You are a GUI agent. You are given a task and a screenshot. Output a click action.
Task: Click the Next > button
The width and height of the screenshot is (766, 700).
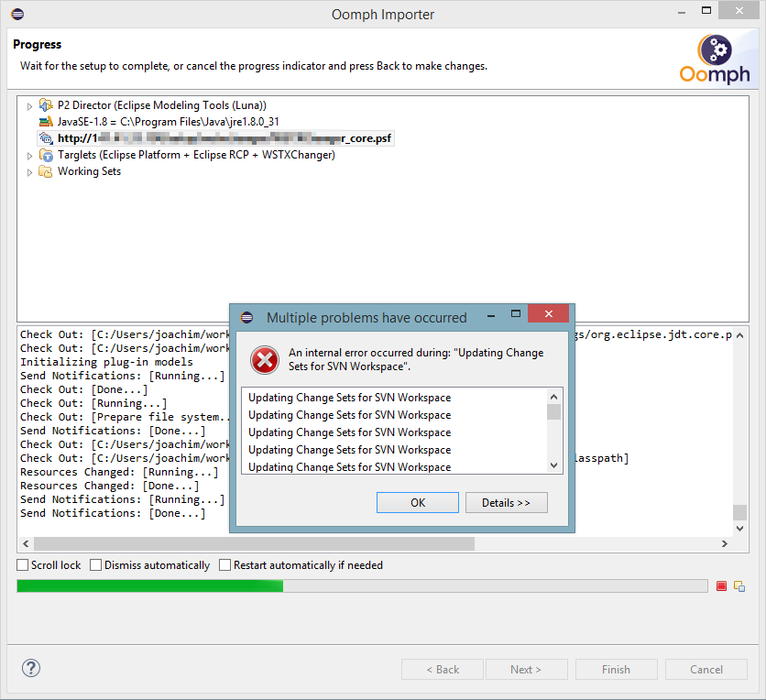pos(526,669)
